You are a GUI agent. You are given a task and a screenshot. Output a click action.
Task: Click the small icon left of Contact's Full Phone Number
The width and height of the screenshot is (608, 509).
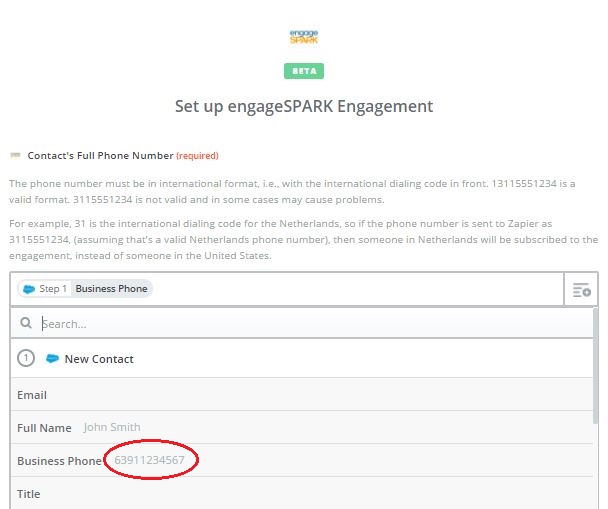[x=15, y=155]
